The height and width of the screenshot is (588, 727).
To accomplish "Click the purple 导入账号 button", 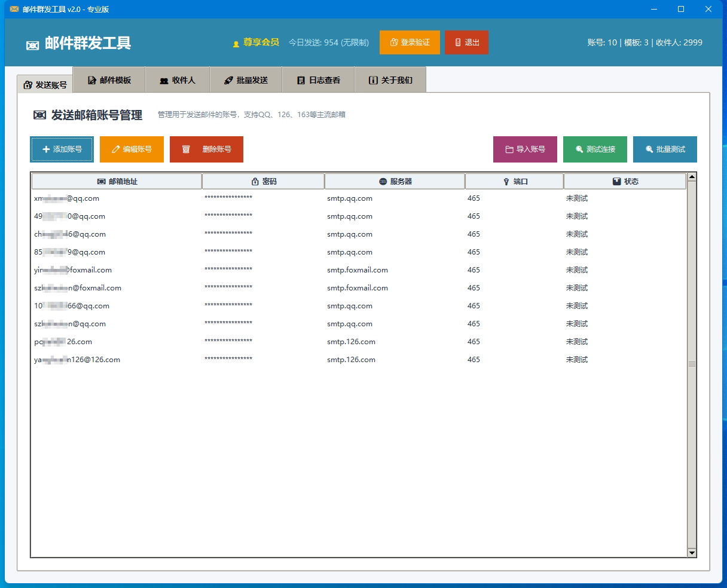I will (525, 149).
